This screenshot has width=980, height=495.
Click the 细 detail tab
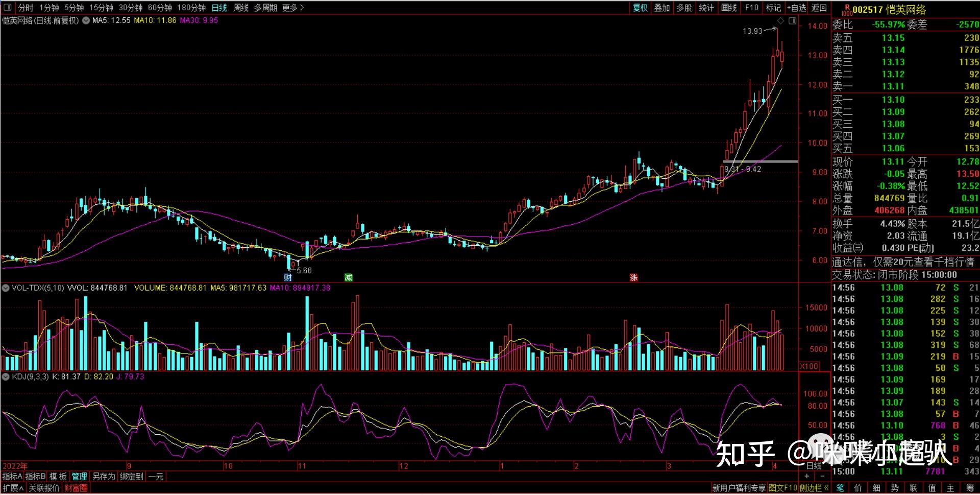[876, 488]
